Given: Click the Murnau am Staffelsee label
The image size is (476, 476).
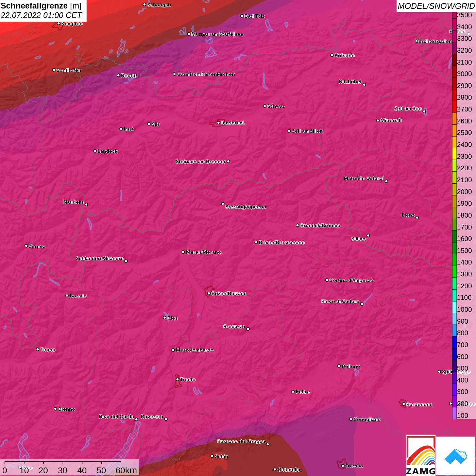Looking at the screenshot, I should pos(217,34).
